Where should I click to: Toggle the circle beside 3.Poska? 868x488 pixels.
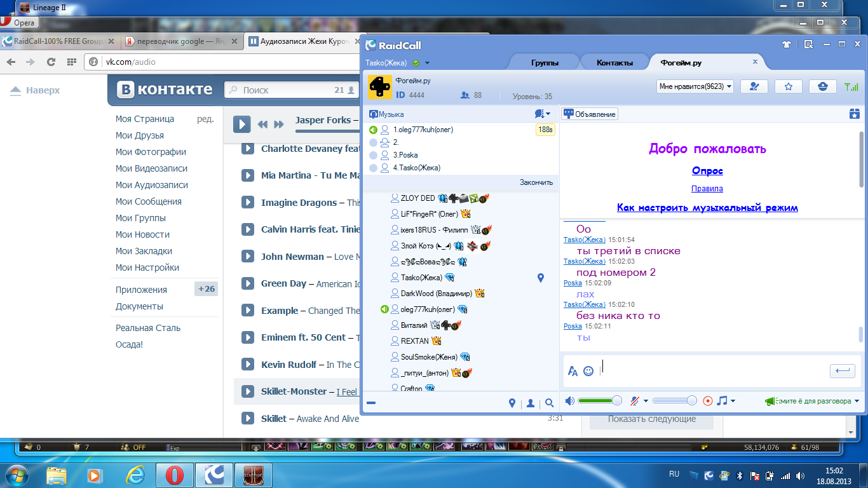[x=374, y=155]
